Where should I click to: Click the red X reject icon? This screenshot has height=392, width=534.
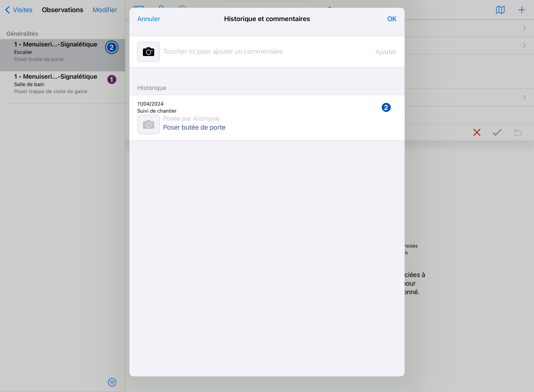477,132
